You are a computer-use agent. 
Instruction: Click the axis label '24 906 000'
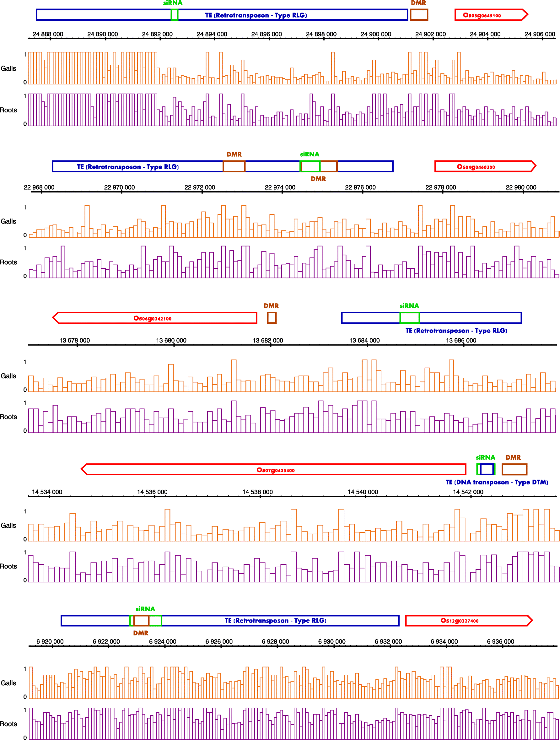540,34
